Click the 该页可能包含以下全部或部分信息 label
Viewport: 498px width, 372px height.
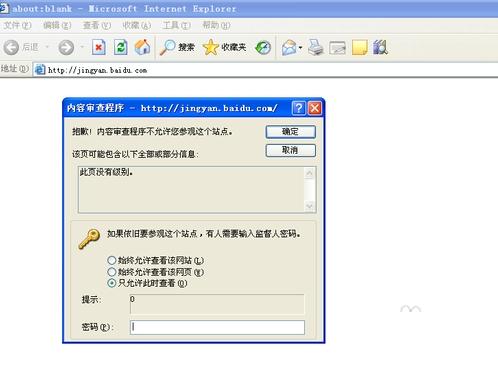(x=135, y=154)
